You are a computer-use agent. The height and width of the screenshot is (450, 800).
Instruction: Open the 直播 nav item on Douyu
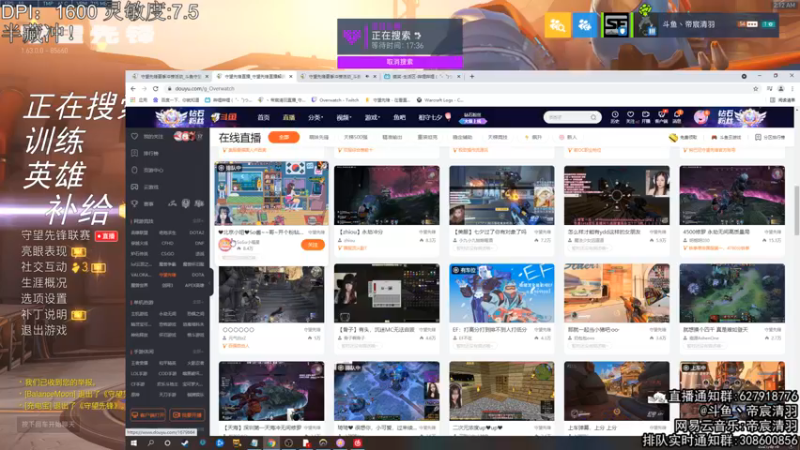coord(289,117)
